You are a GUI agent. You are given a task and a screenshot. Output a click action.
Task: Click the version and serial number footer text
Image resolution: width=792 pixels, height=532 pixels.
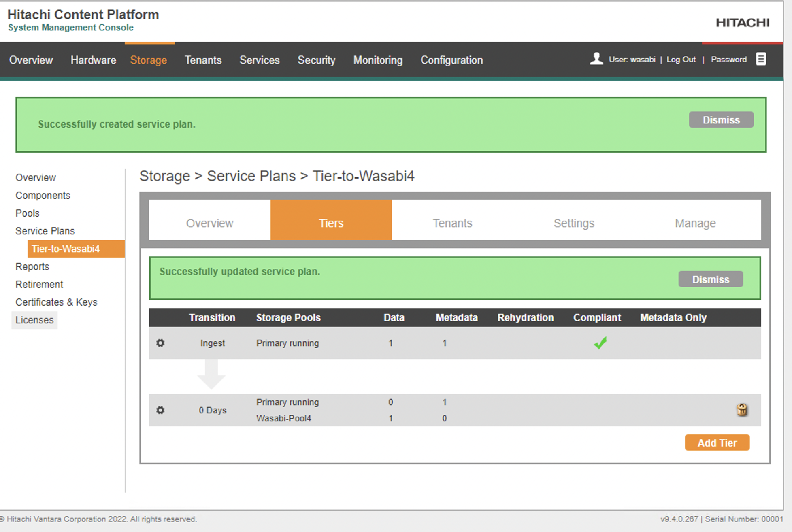tap(722, 519)
